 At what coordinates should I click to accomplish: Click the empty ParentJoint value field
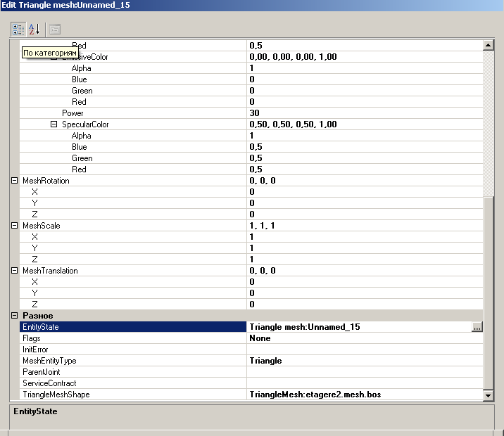[x=365, y=372]
